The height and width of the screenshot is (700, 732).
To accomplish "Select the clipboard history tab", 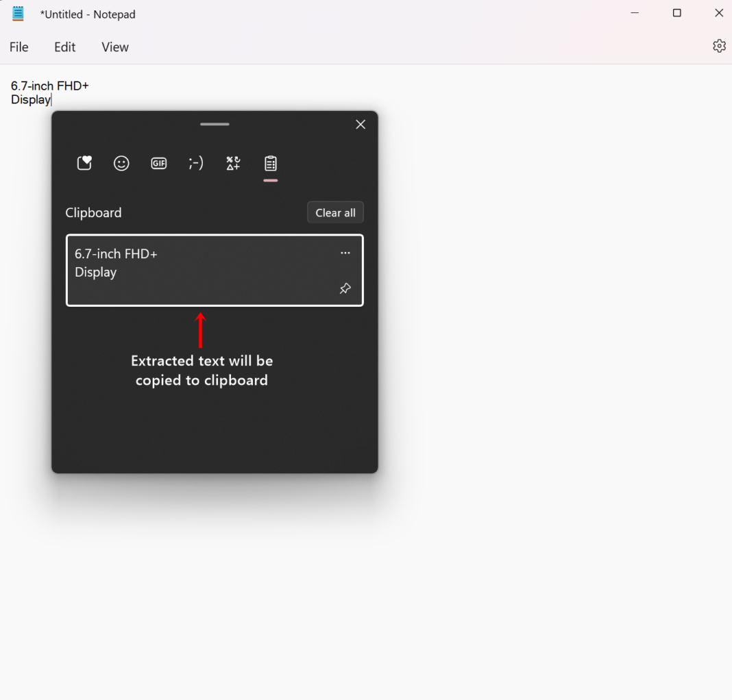I will pyautogui.click(x=269, y=163).
